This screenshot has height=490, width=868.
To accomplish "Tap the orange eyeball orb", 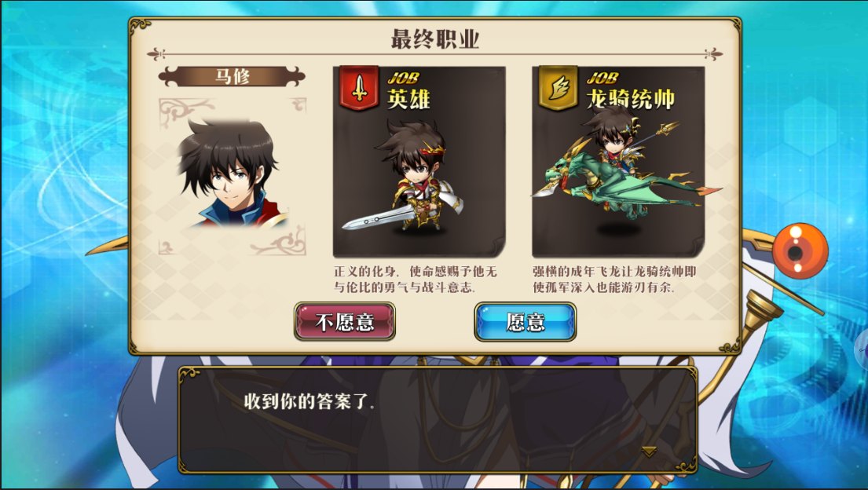I will click(x=800, y=251).
